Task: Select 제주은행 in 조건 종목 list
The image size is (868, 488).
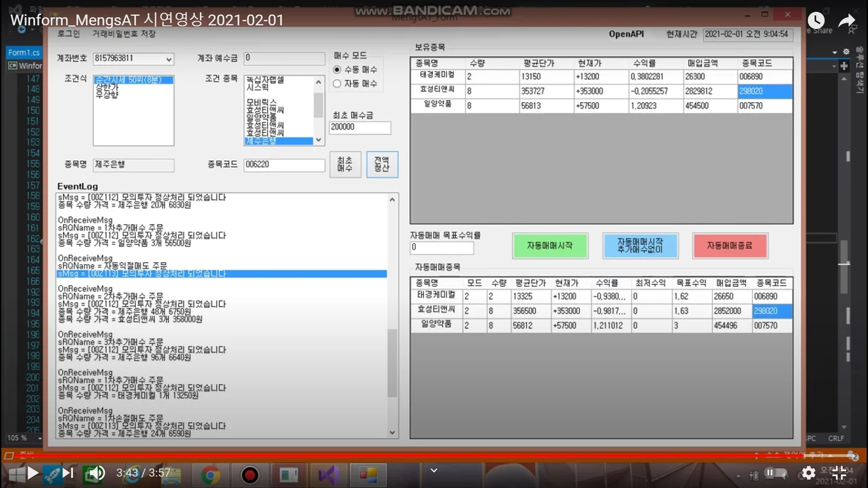Action: (279, 141)
